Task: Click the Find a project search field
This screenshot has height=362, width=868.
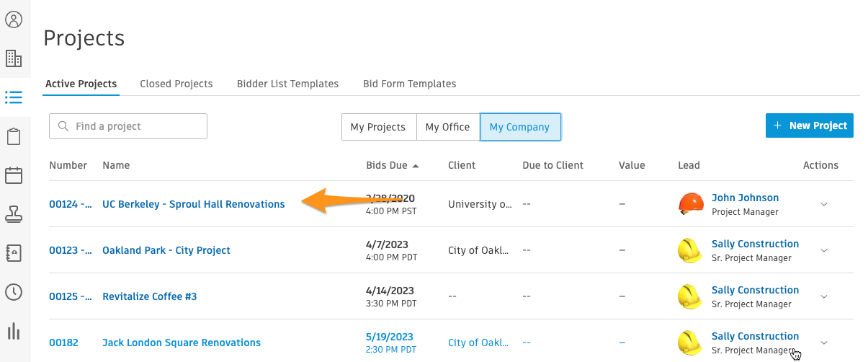Action: click(137, 126)
